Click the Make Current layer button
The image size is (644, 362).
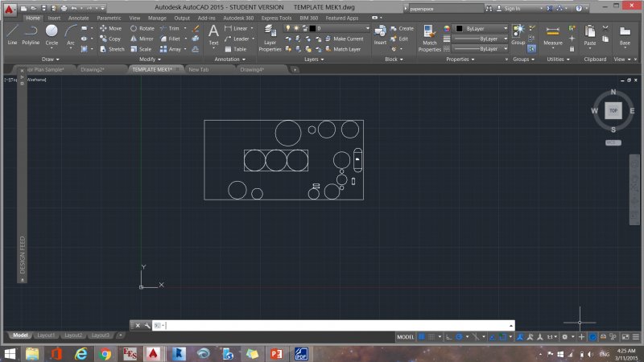[348, 39]
